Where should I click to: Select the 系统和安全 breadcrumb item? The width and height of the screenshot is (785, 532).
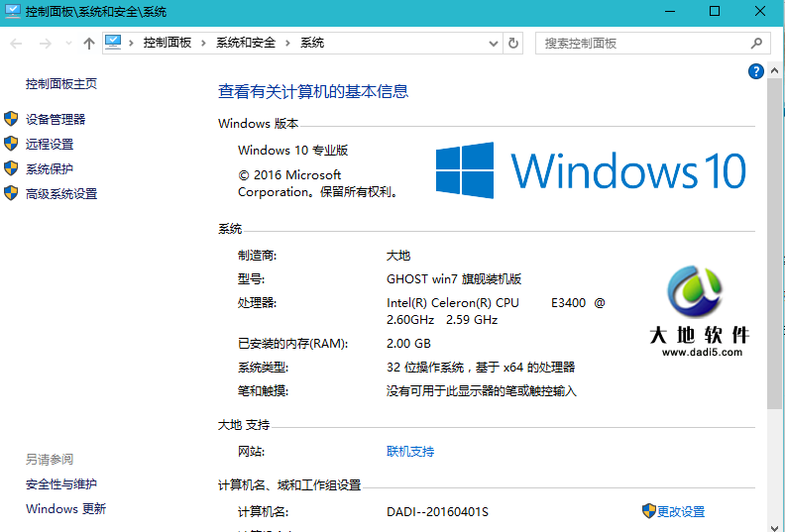coord(246,44)
